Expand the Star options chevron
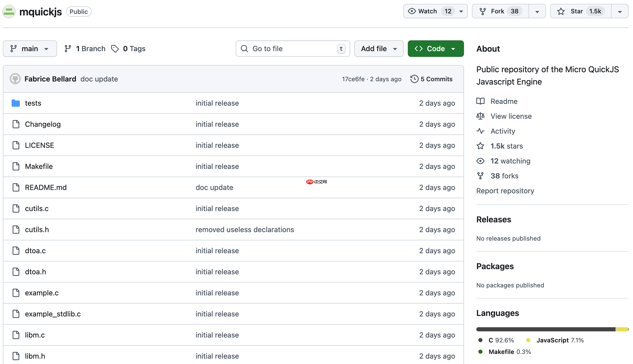This screenshot has height=364, width=633. pyautogui.click(x=620, y=11)
